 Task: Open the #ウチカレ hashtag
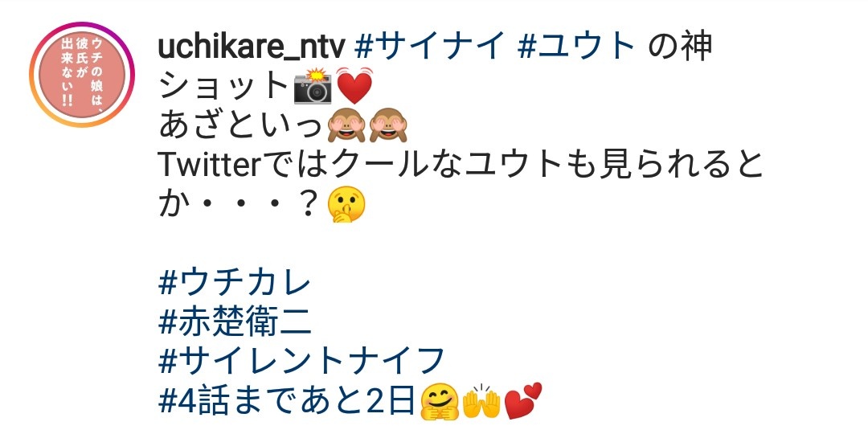[235, 283]
